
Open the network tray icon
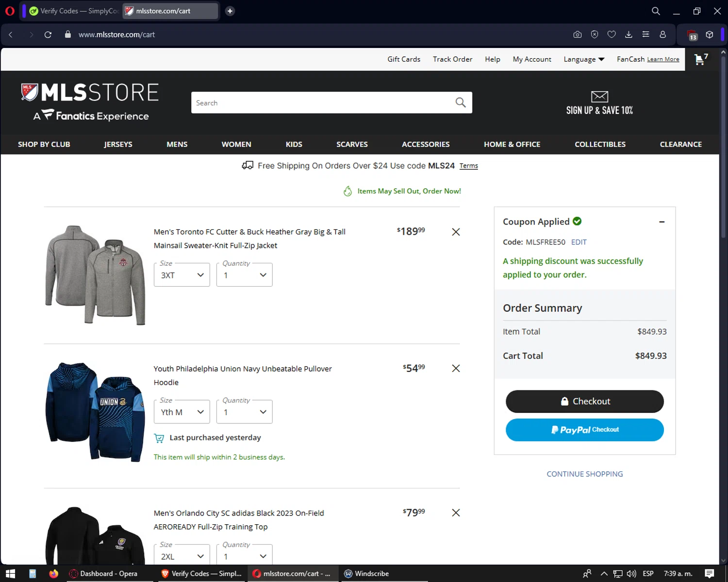[x=618, y=574]
